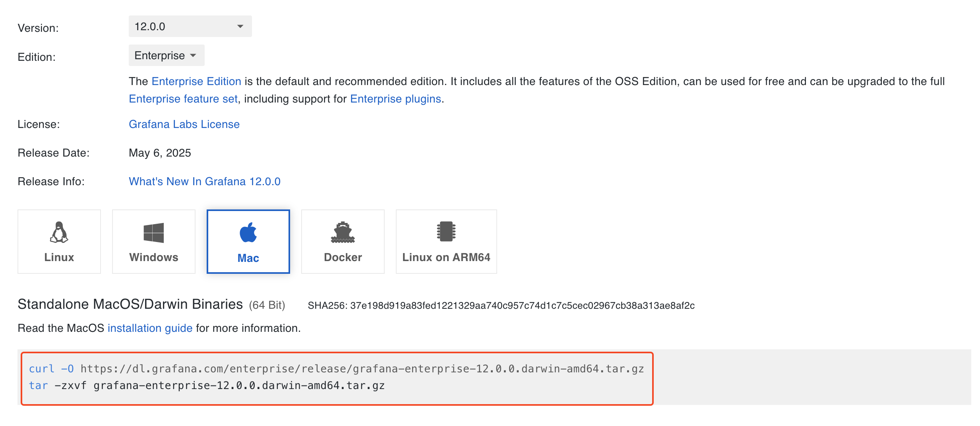
Task: Click the SHA256 checksum value
Action: pyautogui.click(x=522, y=306)
